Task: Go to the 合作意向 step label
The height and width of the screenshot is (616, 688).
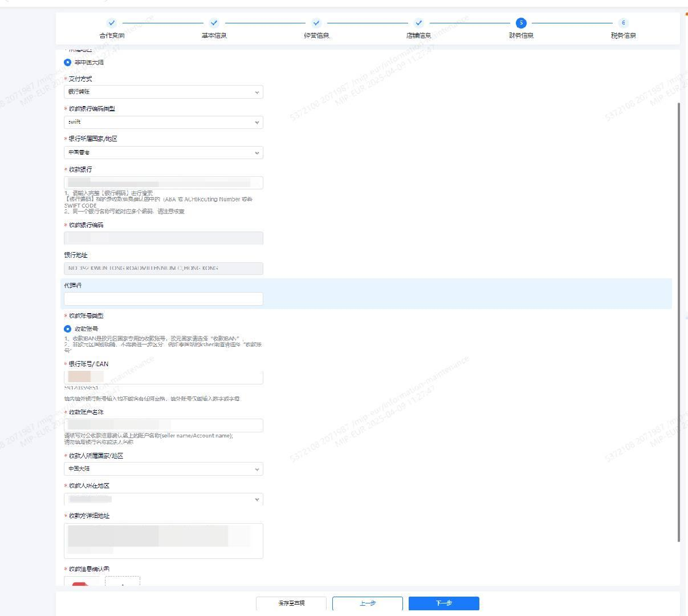Action: (112, 35)
